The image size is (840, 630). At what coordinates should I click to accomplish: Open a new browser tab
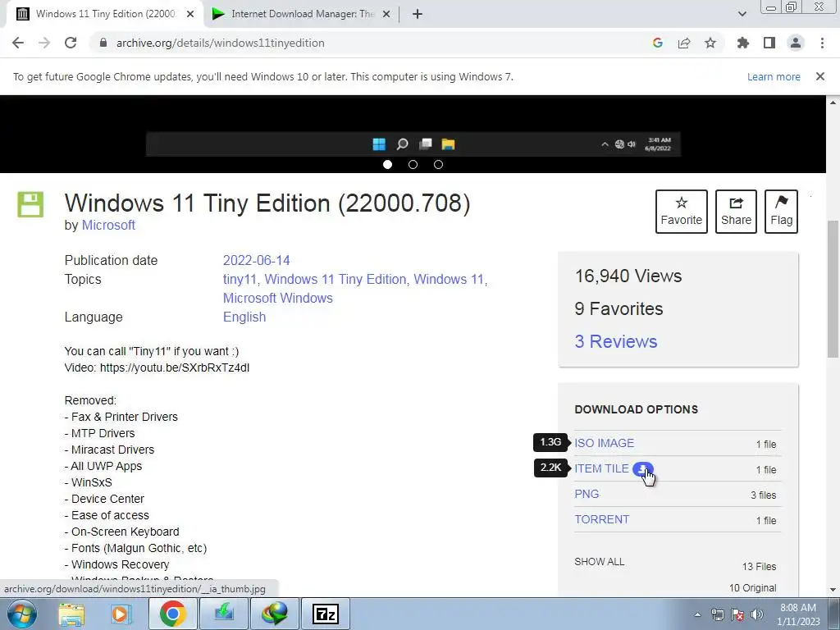click(x=418, y=14)
